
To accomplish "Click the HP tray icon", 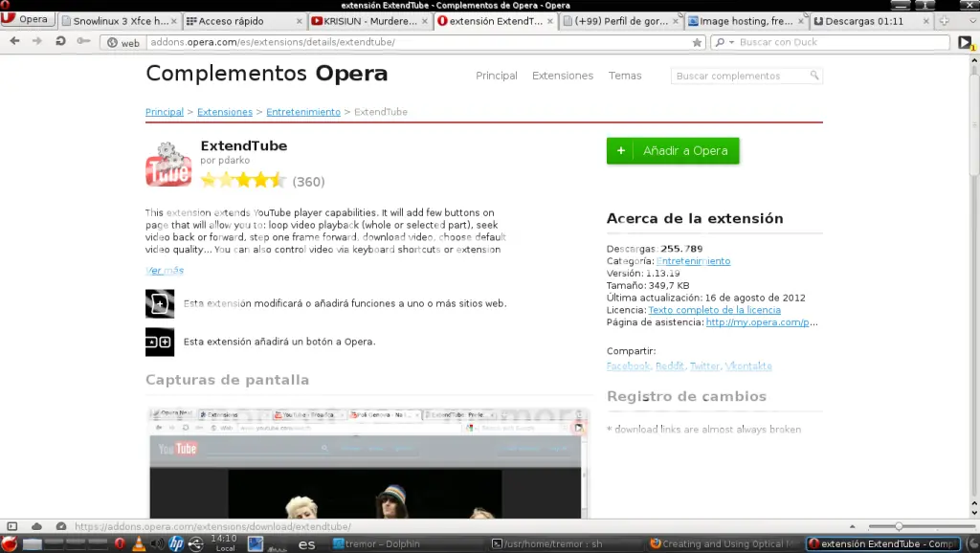I will click(176, 543).
